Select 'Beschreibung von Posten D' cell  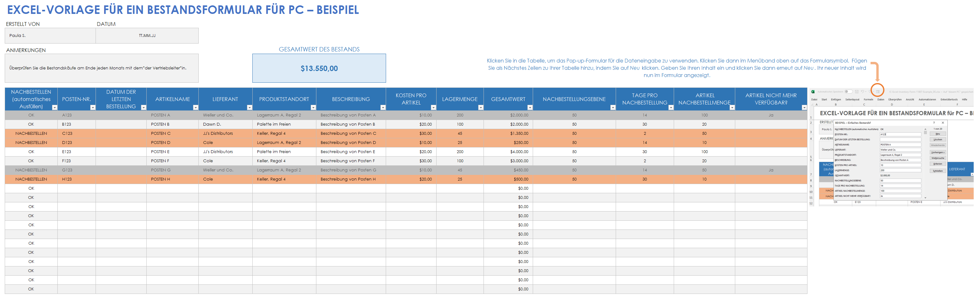[x=351, y=142]
